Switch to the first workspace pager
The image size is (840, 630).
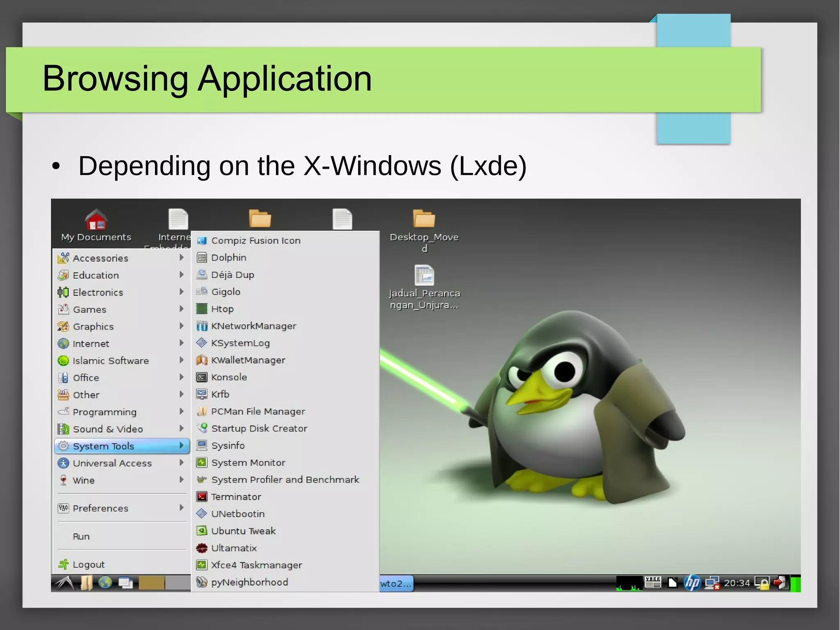point(152,583)
